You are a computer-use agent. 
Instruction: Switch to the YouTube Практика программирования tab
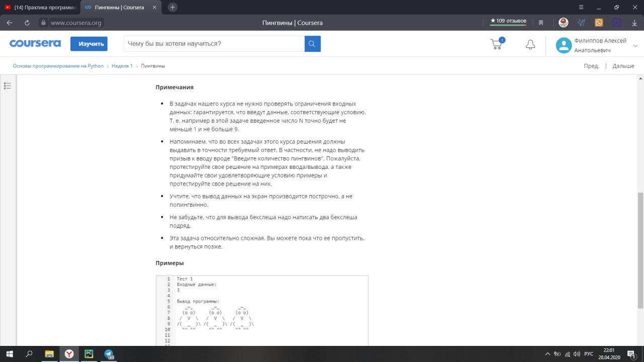click(40, 7)
